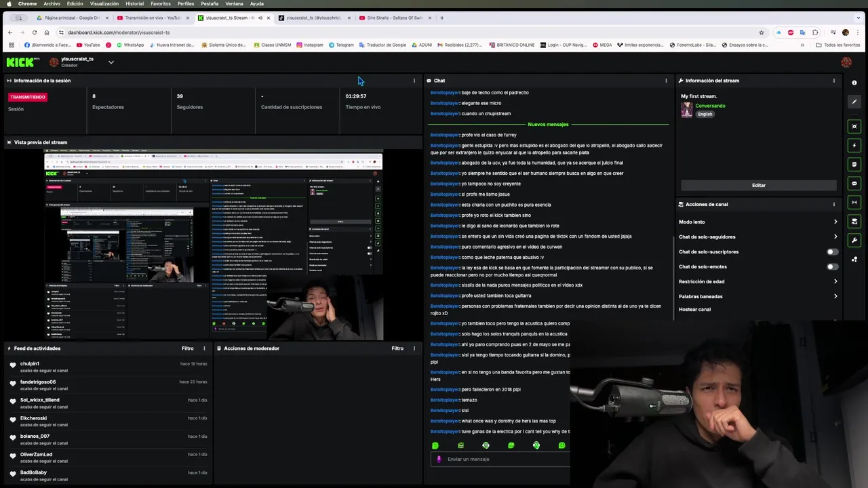
Task: Toggle the channel actions widget sidebar icon
Action: (854, 221)
